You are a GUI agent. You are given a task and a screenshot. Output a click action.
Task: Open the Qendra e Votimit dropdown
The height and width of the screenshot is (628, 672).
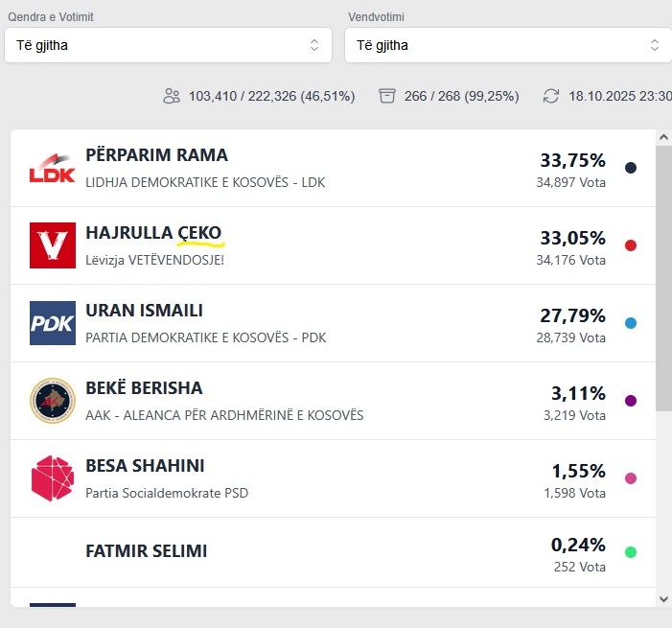coord(168,45)
